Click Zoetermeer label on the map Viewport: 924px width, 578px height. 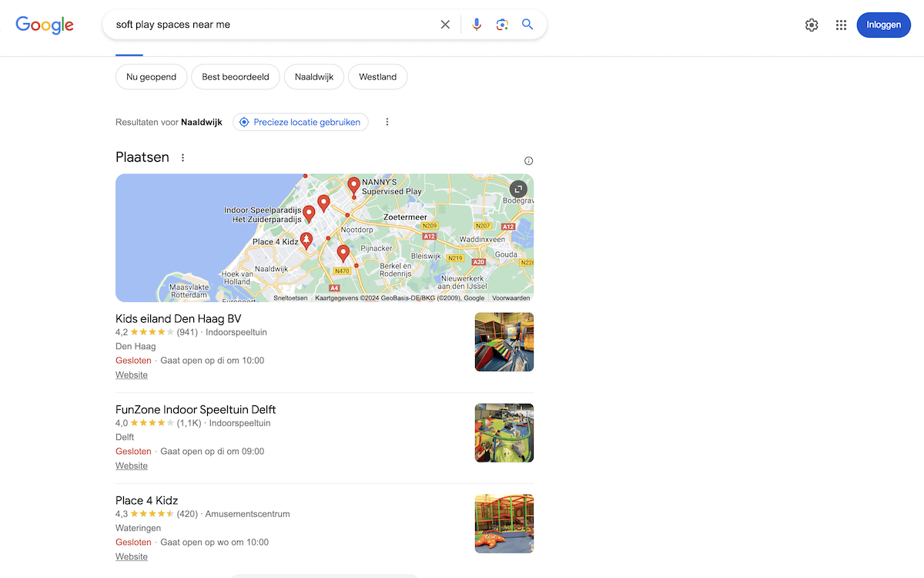(x=405, y=217)
